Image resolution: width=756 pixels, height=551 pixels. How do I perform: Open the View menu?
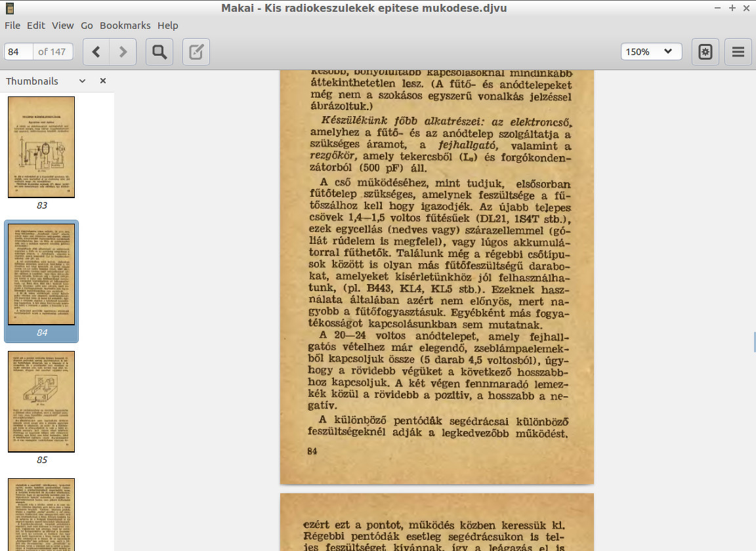pos(63,26)
